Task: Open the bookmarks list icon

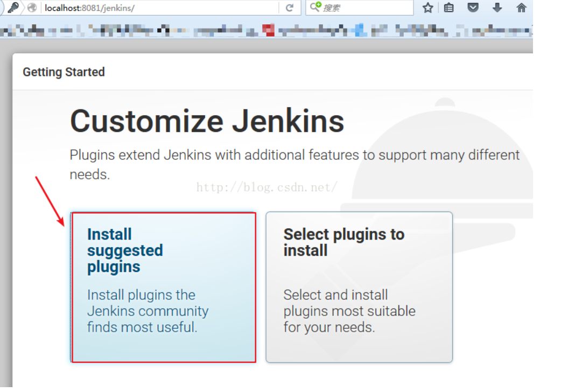Action: (x=449, y=8)
